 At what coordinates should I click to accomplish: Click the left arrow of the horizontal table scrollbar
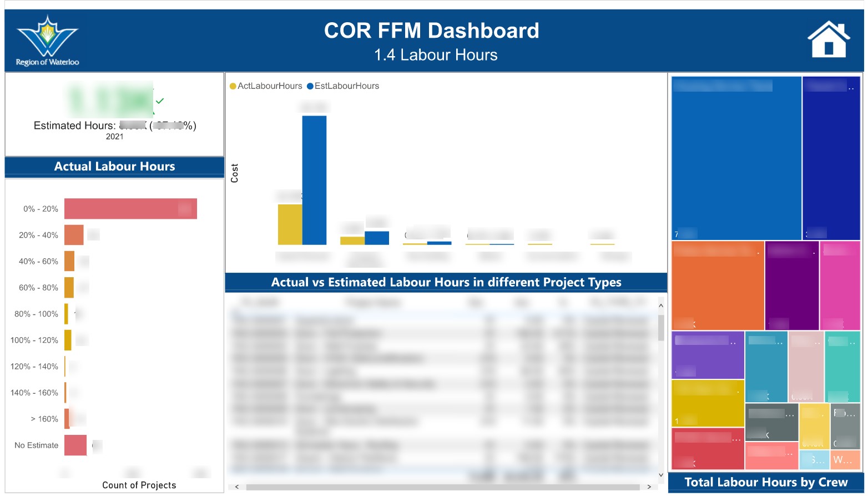pos(236,486)
